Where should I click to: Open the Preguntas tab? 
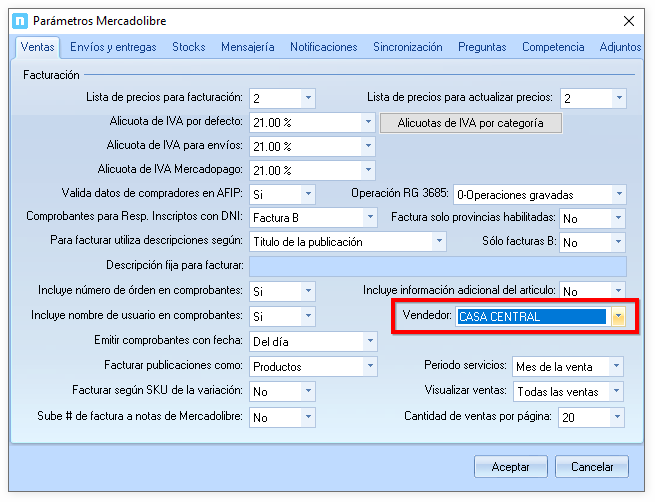click(482, 47)
